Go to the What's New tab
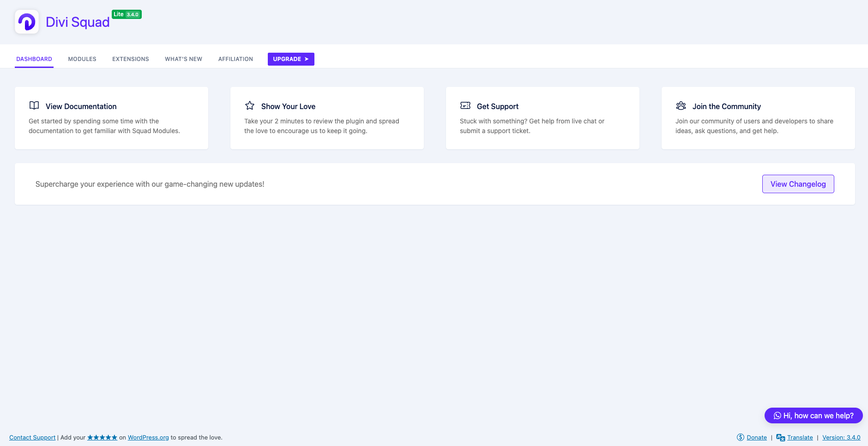The image size is (868, 446). (183, 59)
